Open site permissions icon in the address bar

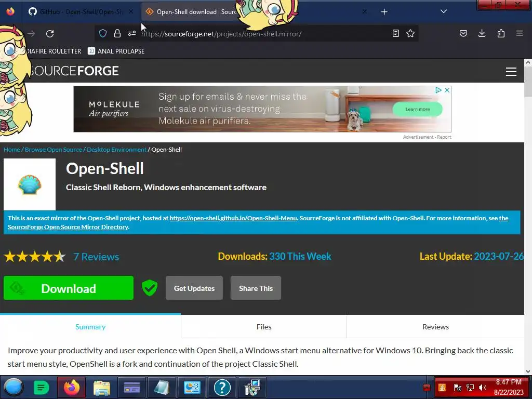tap(131, 33)
